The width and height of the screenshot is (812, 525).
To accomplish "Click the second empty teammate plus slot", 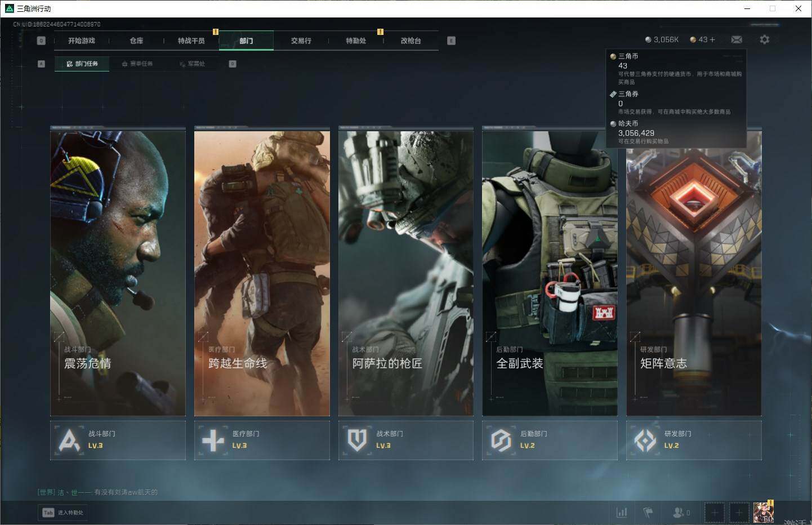I will pos(739,513).
